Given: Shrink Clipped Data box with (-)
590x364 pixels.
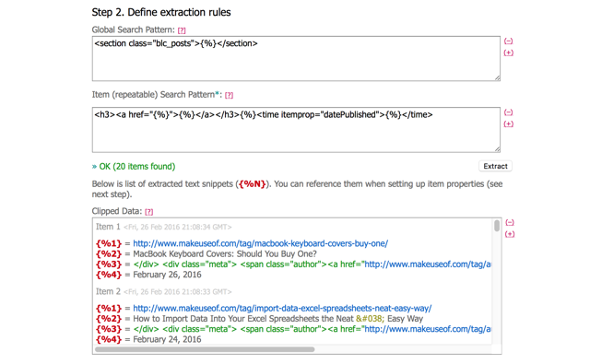Looking at the screenshot, I should (510, 222).
